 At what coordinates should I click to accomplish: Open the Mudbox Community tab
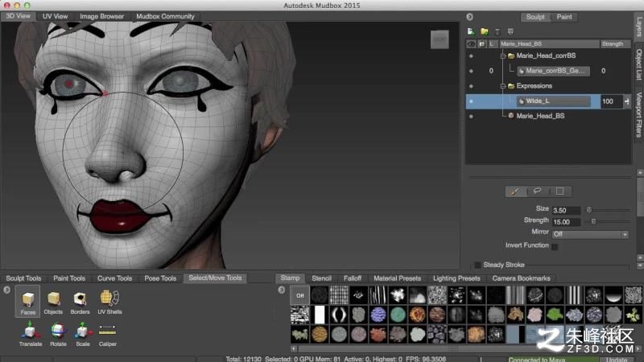click(x=165, y=16)
